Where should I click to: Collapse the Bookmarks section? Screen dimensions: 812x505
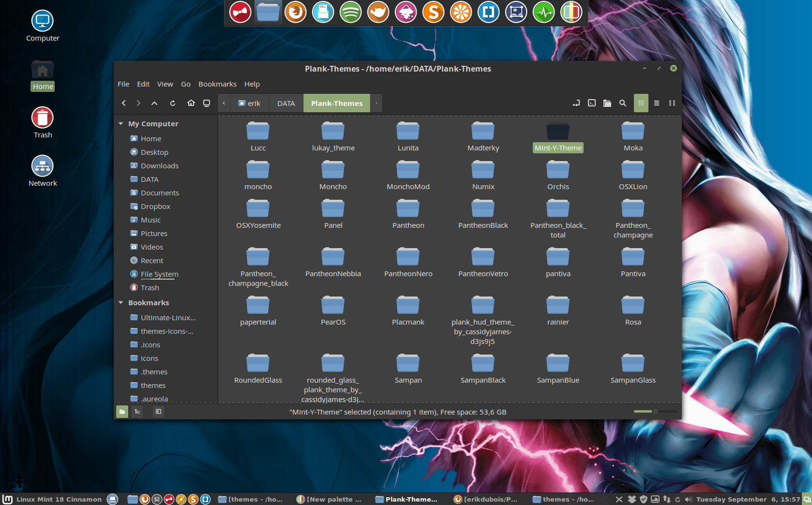tap(121, 303)
